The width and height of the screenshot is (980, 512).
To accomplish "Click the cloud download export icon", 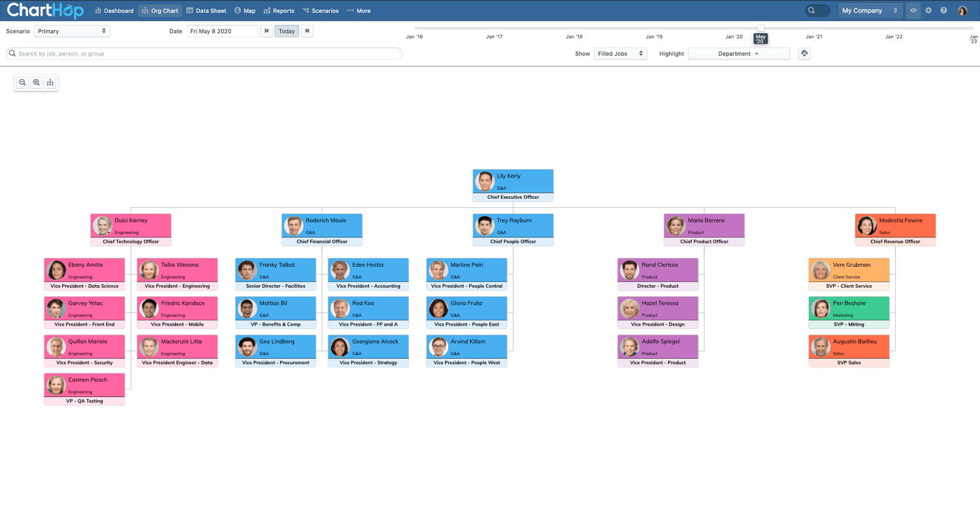I will tap(804, 54).
